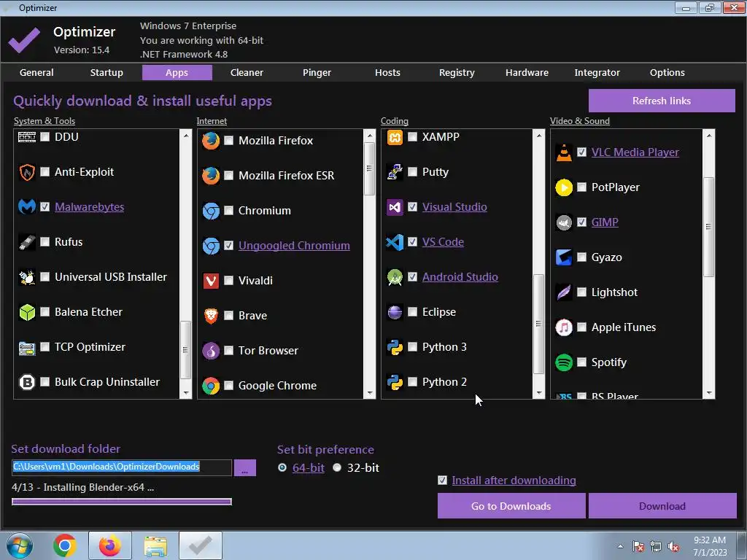Screen dimensions: 747x560
Task: Open the Startup tab
Action: coord(107,72)
